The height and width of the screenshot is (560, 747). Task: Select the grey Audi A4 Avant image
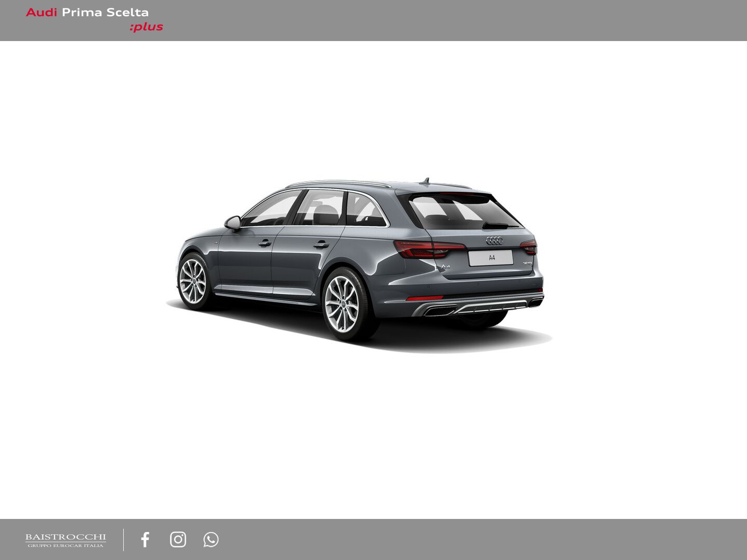tap(359, 265)
